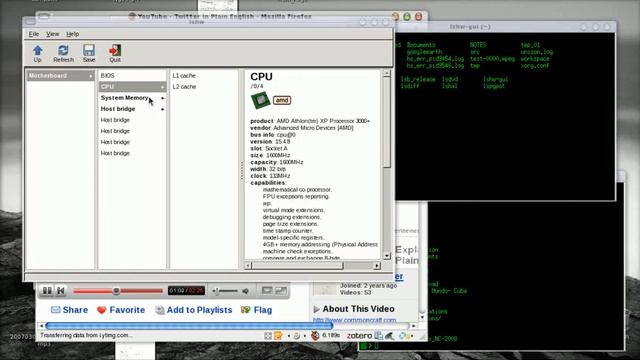Click the CPU details horizontal scrollbar
The image size is (640, 360).
[x=297, y=266]
